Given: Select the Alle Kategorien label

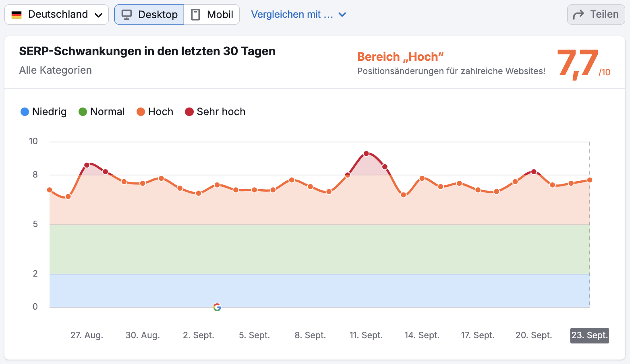Looking at the screenshot, I should coord(55,70).
